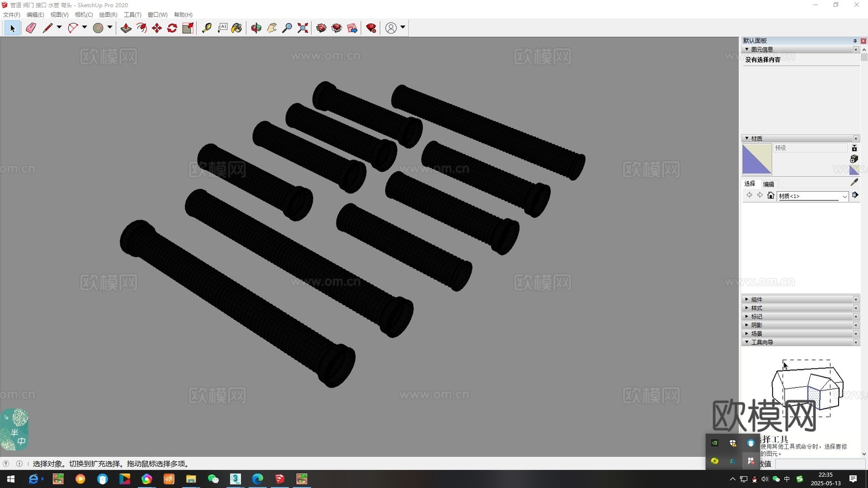This screenshot has height=488, width=868.
Task: Choose the Arc drawing tool
Action: [73, 28]
